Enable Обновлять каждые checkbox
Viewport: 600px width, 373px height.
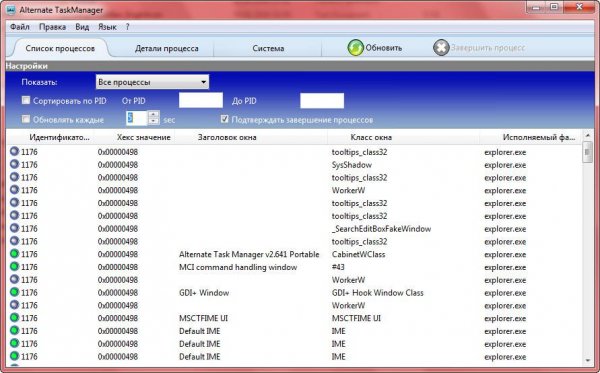coord(26,119)
